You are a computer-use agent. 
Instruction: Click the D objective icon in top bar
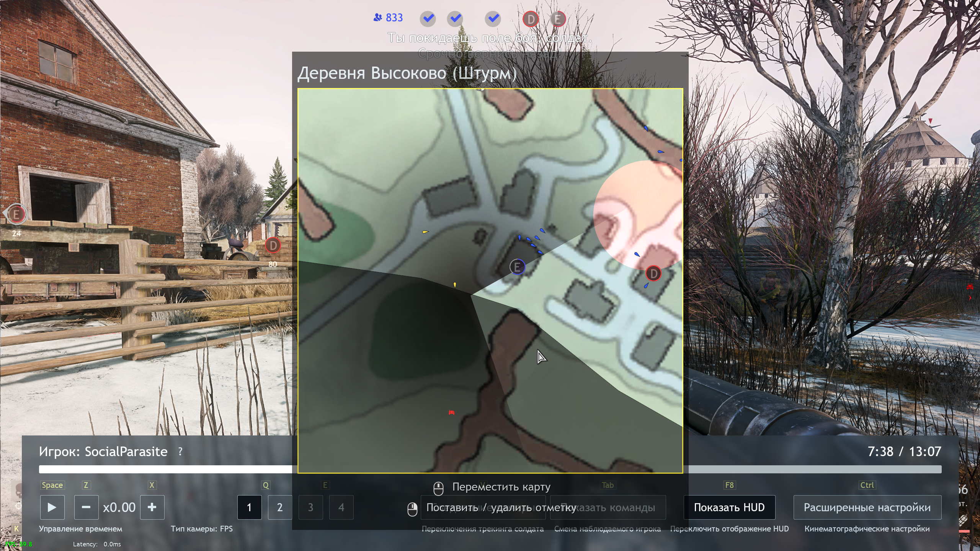[x=531, y=19]
